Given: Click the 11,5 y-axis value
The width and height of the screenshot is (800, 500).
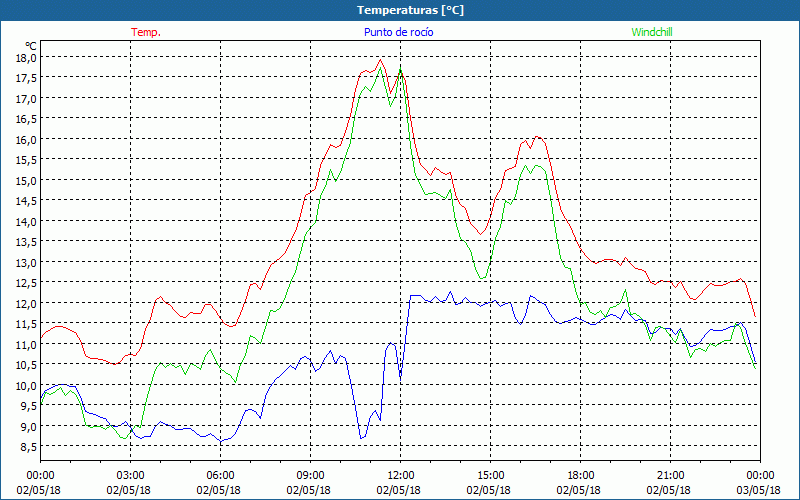Looking at the screenshot, I should (26, 324).
